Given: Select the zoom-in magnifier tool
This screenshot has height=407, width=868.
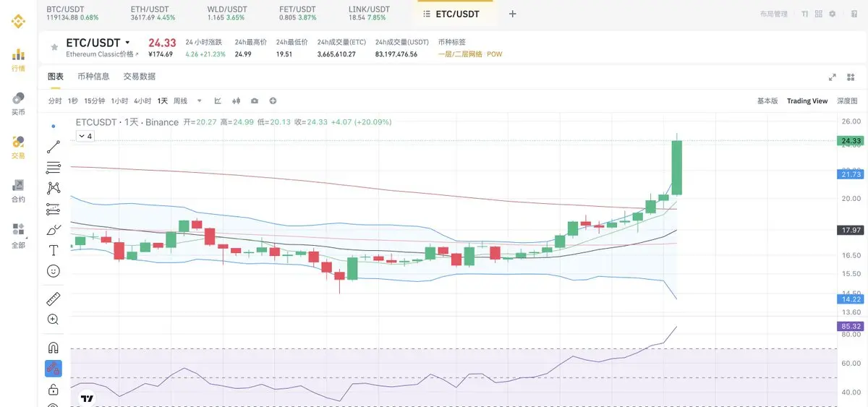Looking at the screenshot, I should pyautogui.click(x=54, y=319).
